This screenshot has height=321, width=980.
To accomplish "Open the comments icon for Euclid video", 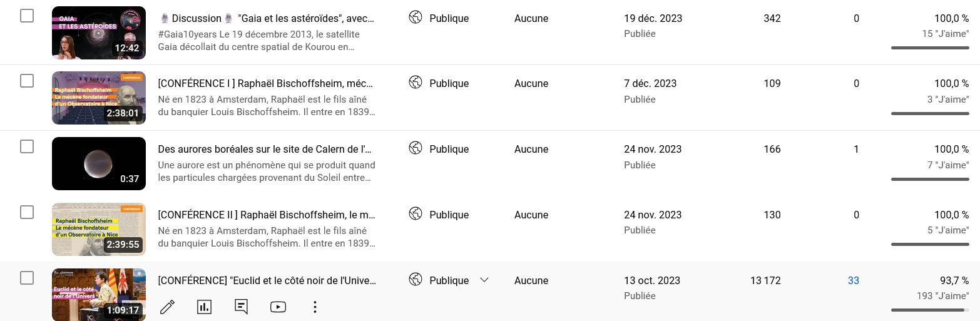I will point(241,307).
